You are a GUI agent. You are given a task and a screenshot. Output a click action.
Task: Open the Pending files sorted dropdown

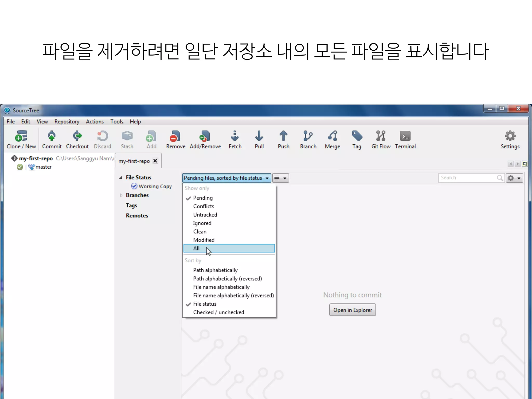coord(227,178)
